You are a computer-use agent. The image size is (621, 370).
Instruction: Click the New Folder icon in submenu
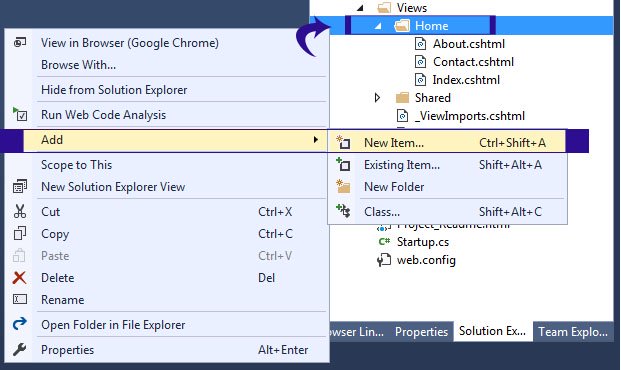tap(343, 186)
